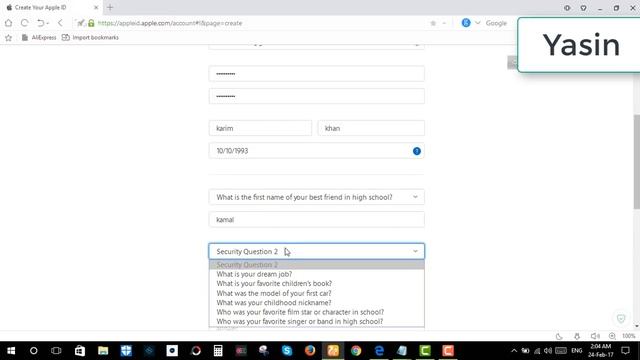The image size is (640, 360).
Task: Open the first security question dropdown
Action: point(316,197)
